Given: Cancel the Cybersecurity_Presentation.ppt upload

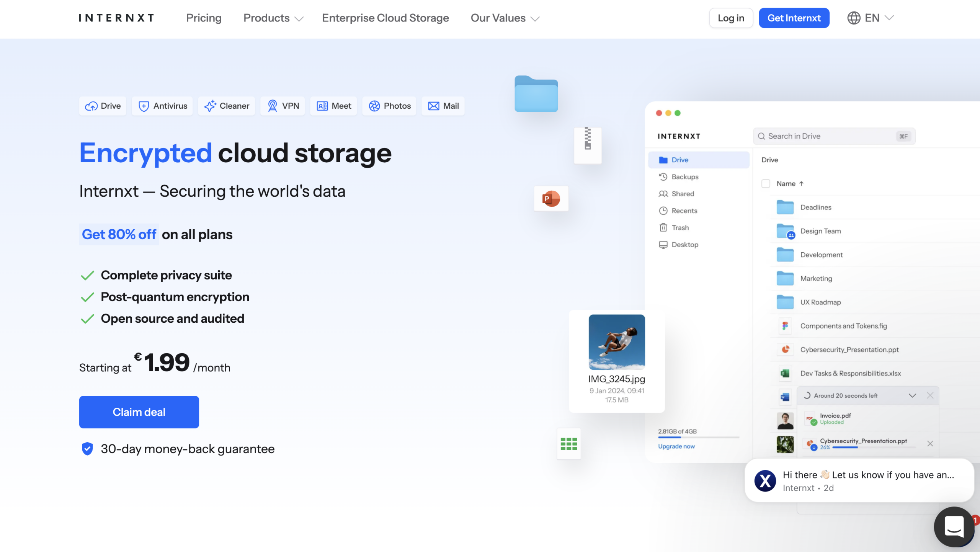Looking at the screenshot, I should click(x=930, y=444).
